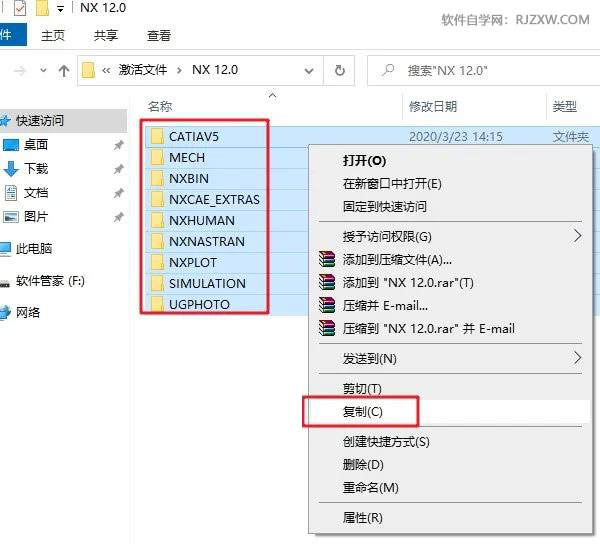Click the NXBIN folder icon
Viewport: 600px width, 544px height.
pos(157,178)
